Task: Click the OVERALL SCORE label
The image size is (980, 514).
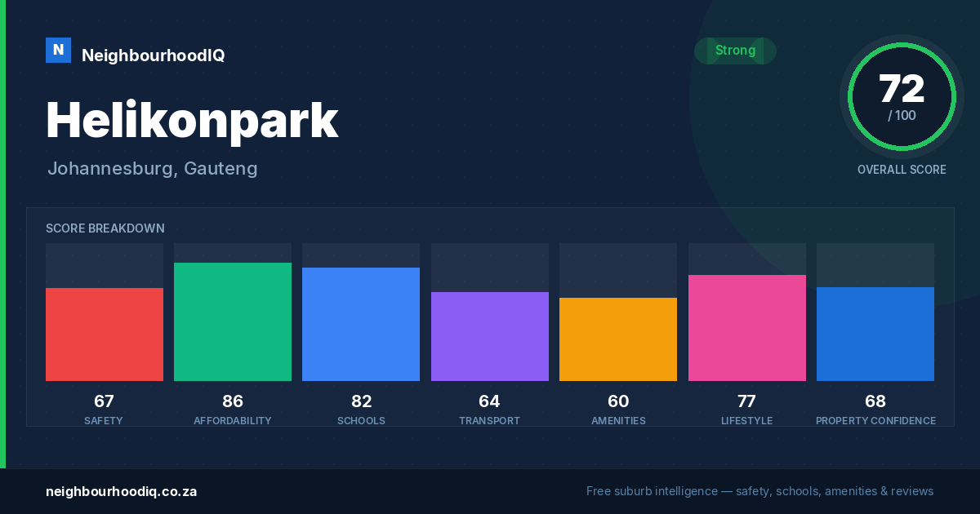Action: coord(902,170)
